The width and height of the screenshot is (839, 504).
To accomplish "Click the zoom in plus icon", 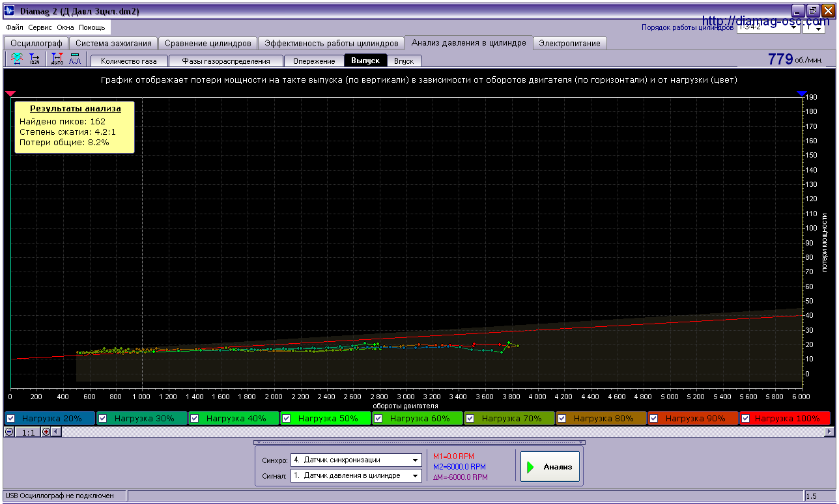I will coord(46,432).
